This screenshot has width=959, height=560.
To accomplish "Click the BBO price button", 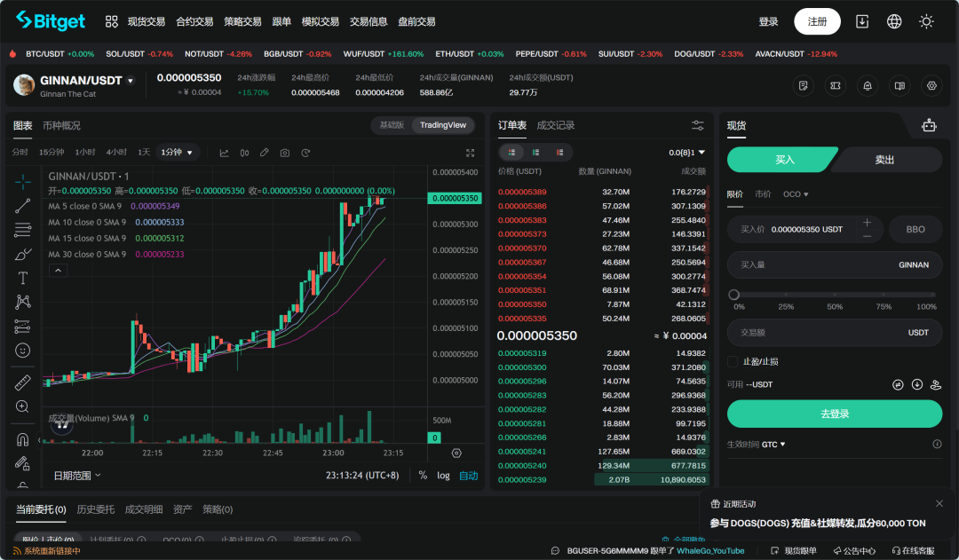I will pyautogui.click(x=915, y=229).
